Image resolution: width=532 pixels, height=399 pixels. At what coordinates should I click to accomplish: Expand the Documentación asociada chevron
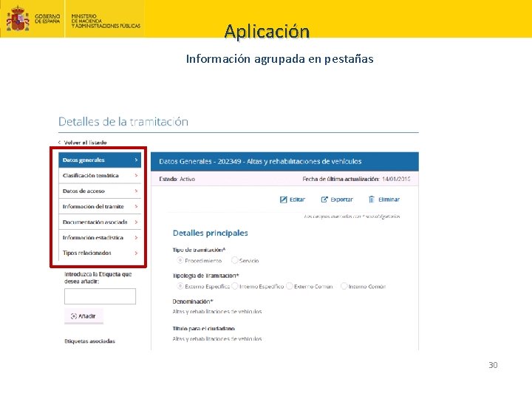click(136, 222)
